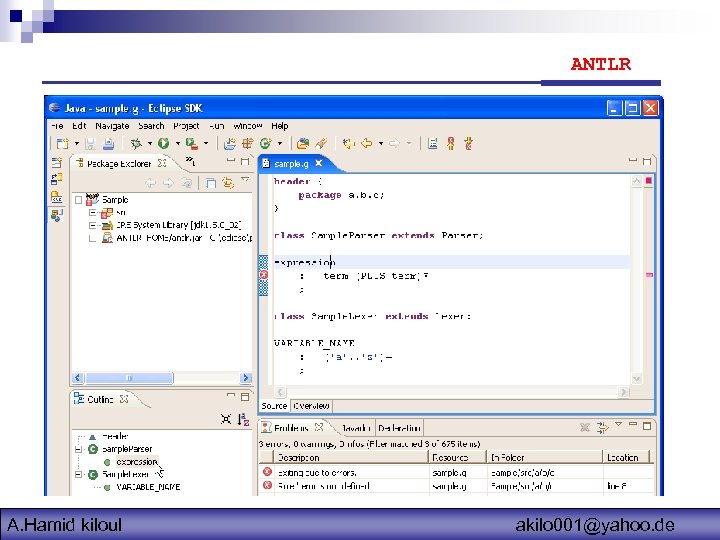Open the New wizard dropdown arrow
The width and height of the screenshot is (720, 540).
(77, 144)
